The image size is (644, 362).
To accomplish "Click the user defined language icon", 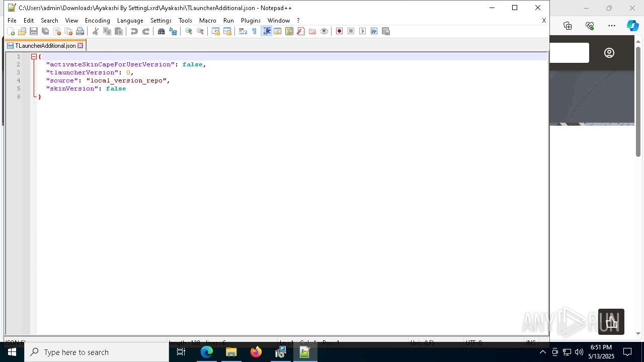I will pyautogui.click(x=278, y=31).
